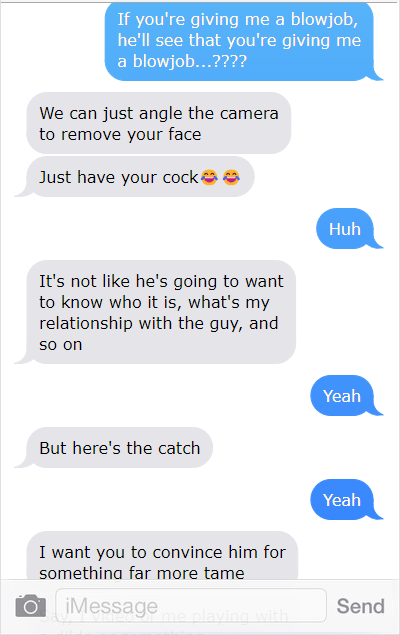Select the 'Yeah' bubble just after 'But here's the catch'
The width and height of the screenshot is (400, 635).
point(346,499)
